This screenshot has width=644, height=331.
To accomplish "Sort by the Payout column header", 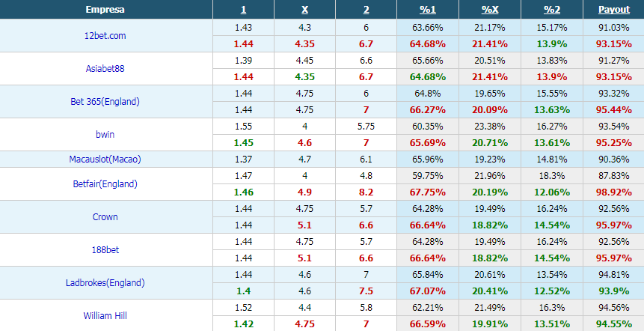I will coord(613,10).
